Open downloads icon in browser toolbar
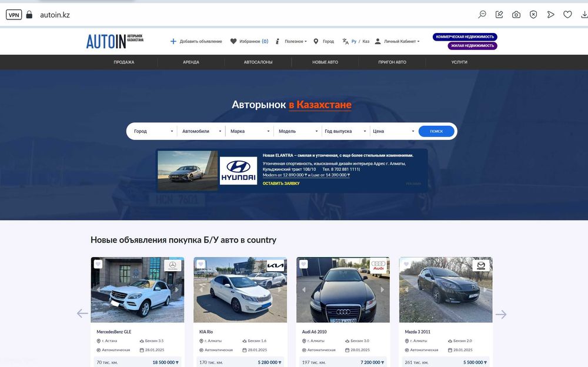Screen dimensions: 588x367 584,15
